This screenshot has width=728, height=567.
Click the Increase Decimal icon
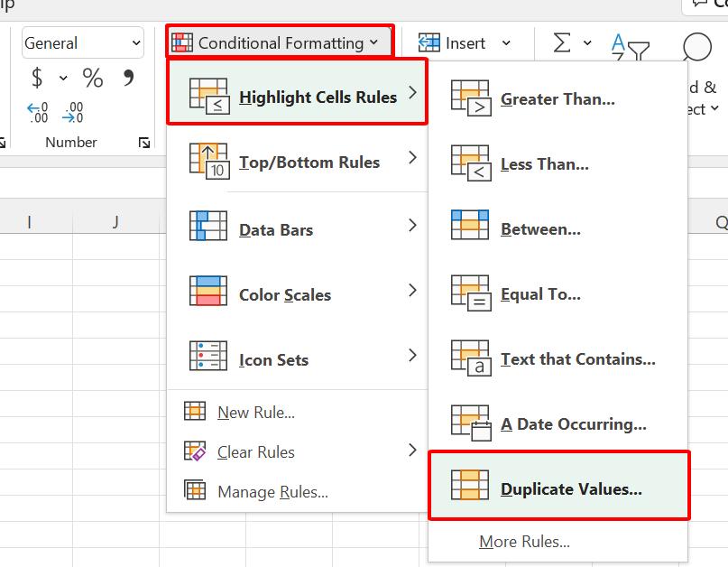(x=38, y=112)
